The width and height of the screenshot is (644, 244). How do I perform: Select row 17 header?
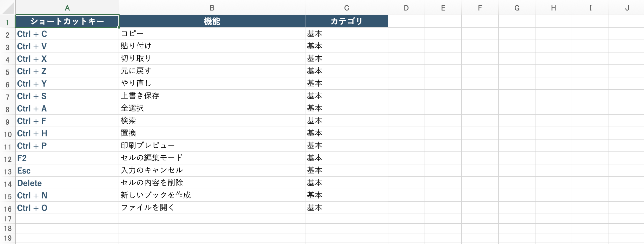(x=8, y=219)
